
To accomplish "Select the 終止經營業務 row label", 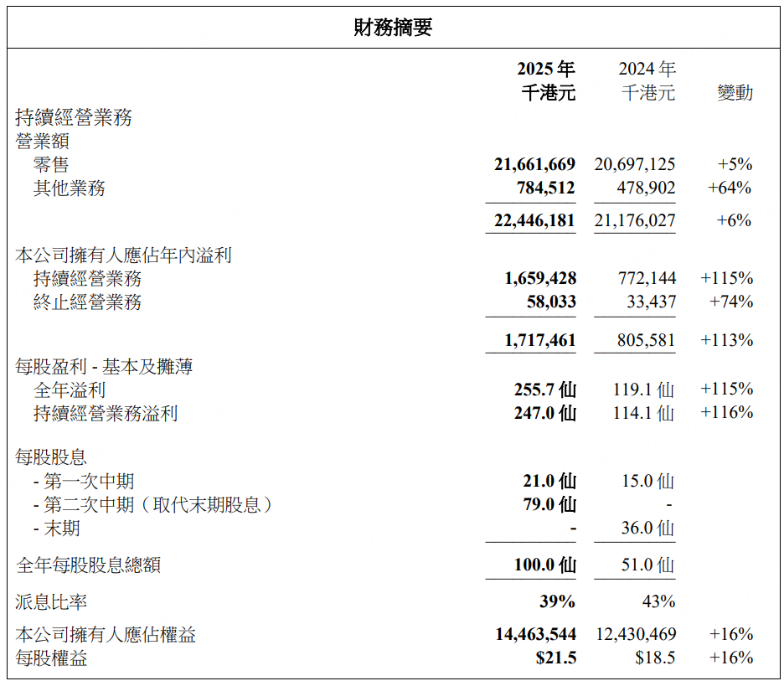I will tap(87, 302).
